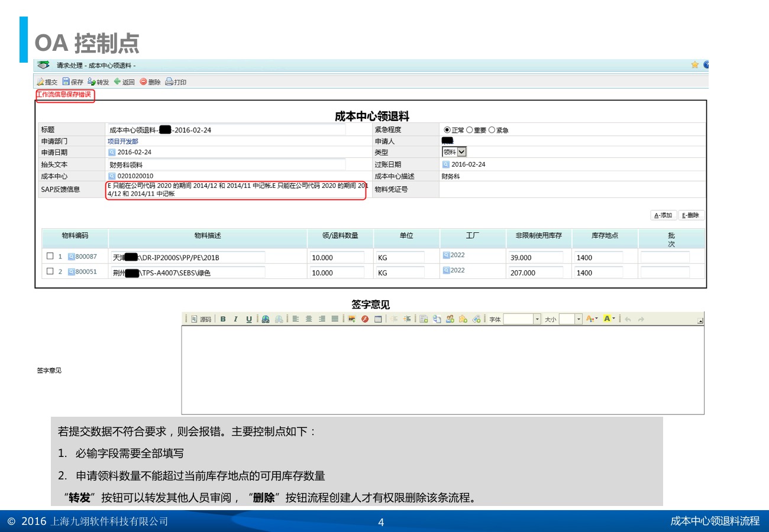769x532 pixels.
Task: Click the A-添加 button
Action: pyautogui.click(x=663, y=216)
